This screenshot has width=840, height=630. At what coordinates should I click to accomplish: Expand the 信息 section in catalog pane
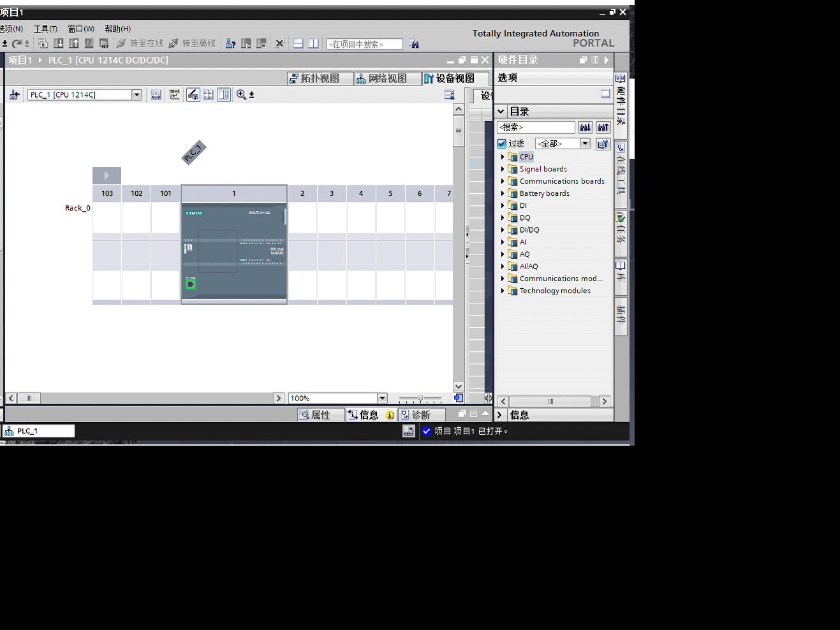pos(500,414)
